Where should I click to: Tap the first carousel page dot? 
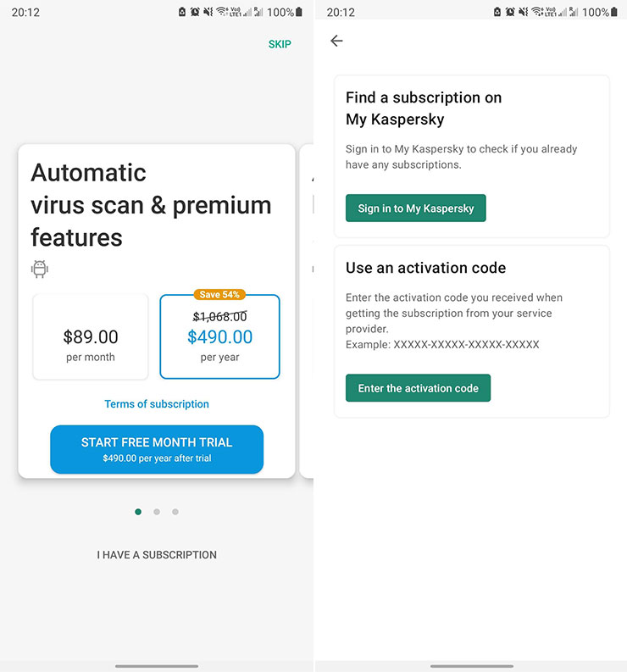[138, 512]
